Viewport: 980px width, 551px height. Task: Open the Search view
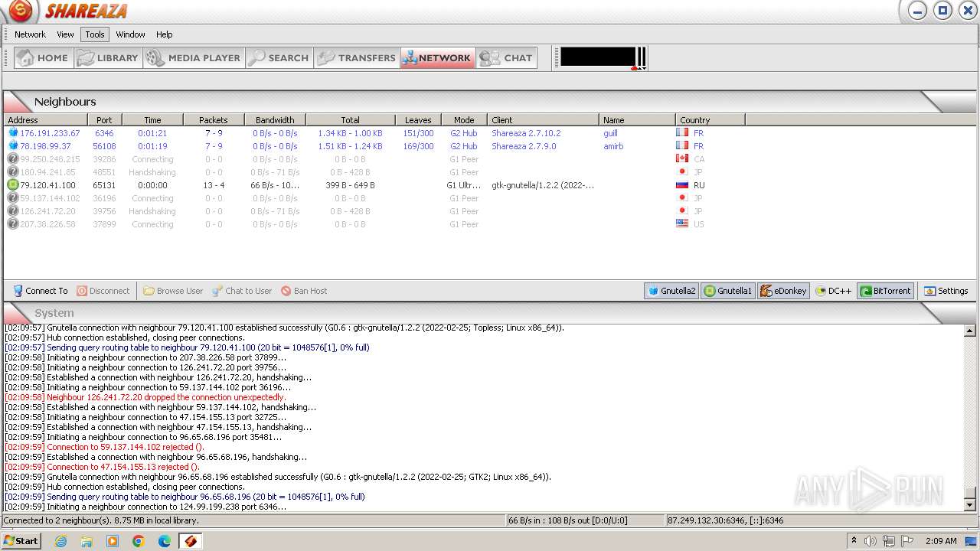pyautogui.click(x=279, y=57)
